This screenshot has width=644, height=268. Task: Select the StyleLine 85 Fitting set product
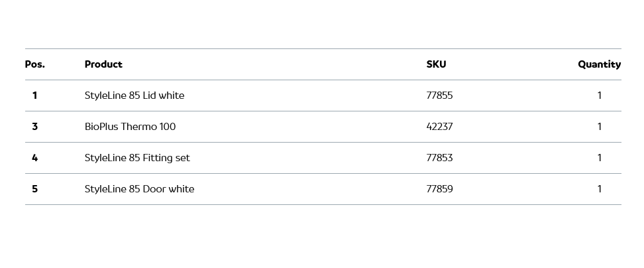[x=137, y=158]
